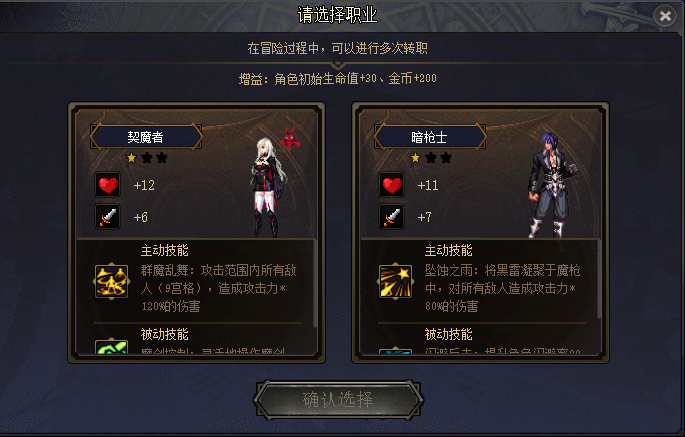
Task: Click the blue-haired 暗枪士 character sprite
Action: click(551, 186)
